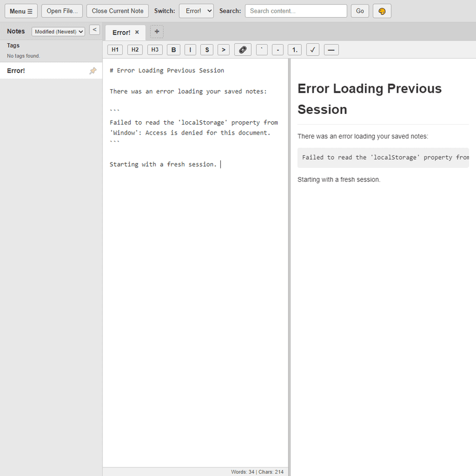Image resolution: width=476 pixels, height=476 pixels.
Task: Apply strikethrough formatting with the S icon
Action: 206,49
